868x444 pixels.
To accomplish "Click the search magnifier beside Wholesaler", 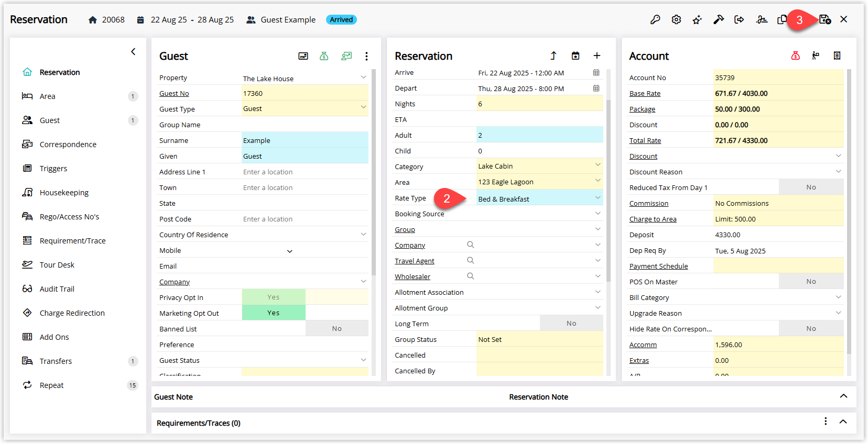I will (470, 276).
